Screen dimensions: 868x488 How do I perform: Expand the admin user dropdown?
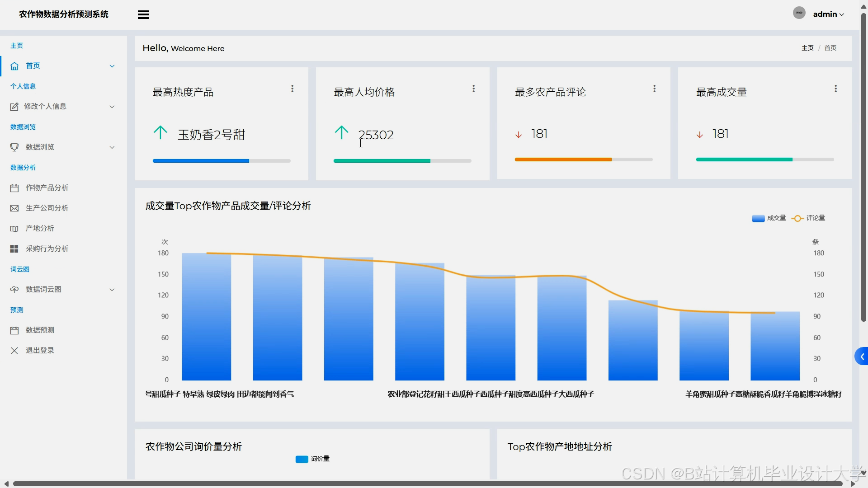tap(828, 14)
